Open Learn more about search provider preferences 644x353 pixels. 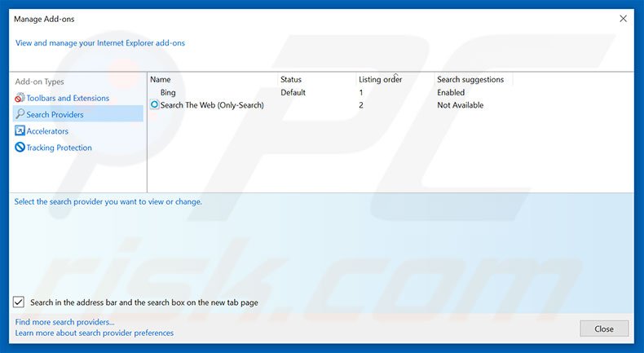pos(95,333)
